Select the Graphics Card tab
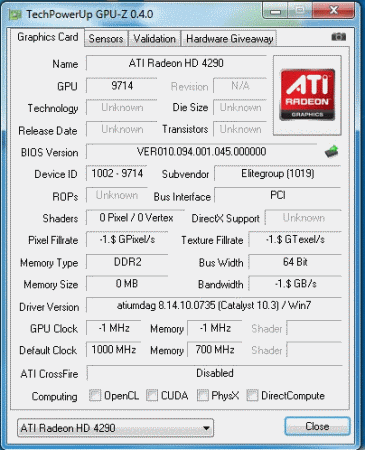Image resolution: width=365 pixels, height=450 pixels. (x=47, y=37)
